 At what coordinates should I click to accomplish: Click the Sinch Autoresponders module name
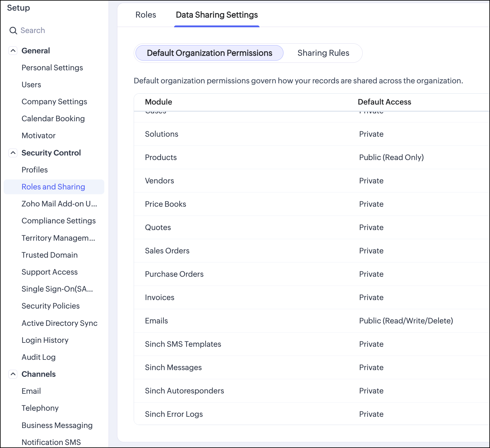184,391
